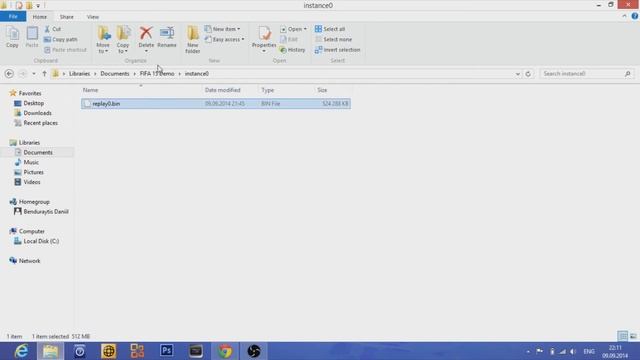The width and height of the screenshot is (640, 360).
Task: Switch to Large icons view layout icon
Action: click(633, 336)
